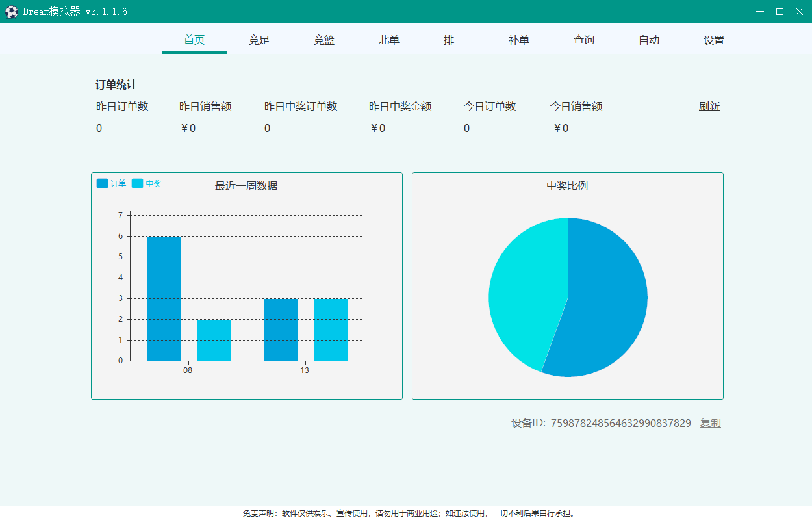Switch to the 首页 tab

194,40
